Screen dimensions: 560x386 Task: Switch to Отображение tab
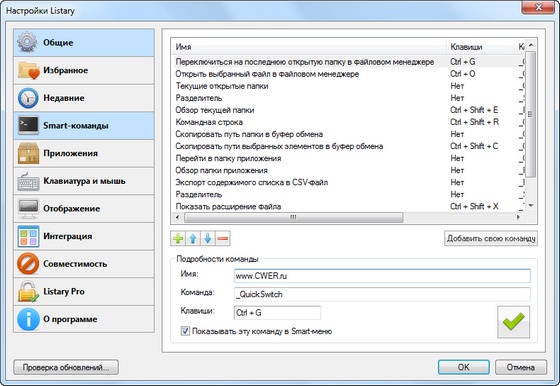(84, 209)
